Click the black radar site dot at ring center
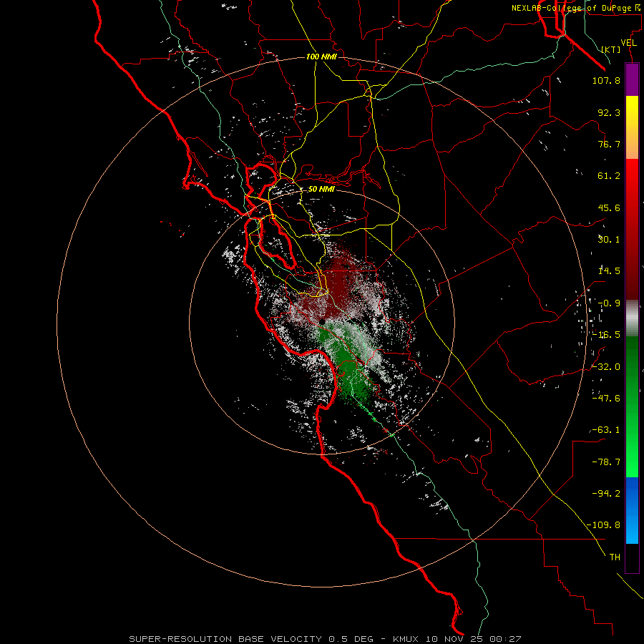This screenshot has width=644, height=644. click(x=323, y=322)
